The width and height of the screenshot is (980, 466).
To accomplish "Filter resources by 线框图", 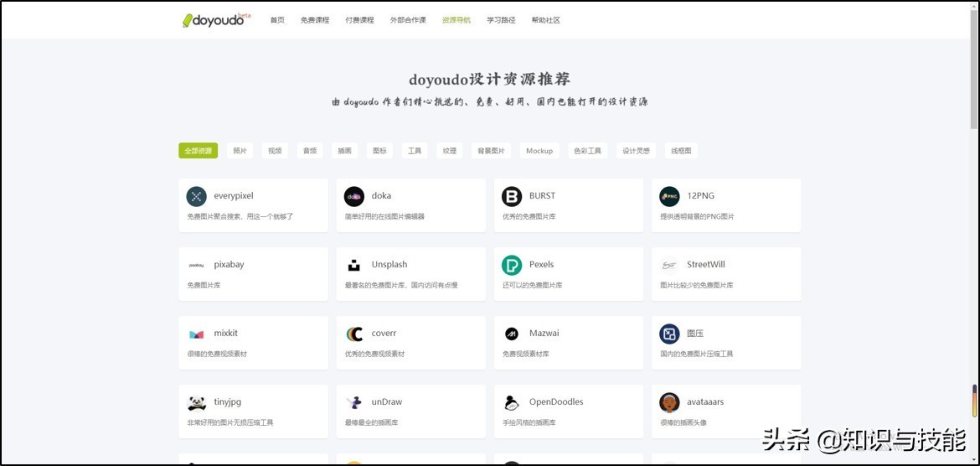I will point(681,151).
